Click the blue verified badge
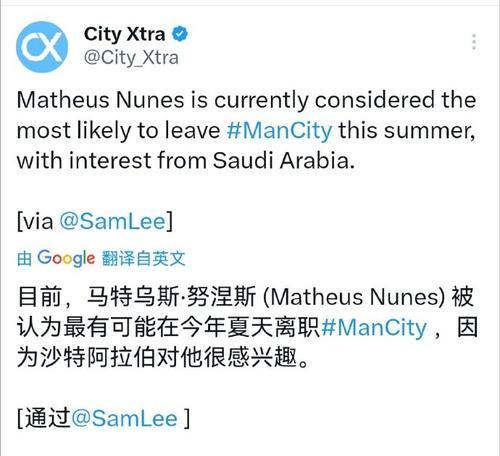The width and height of the screenshot is (500, 456). click(x=180, y=34)
